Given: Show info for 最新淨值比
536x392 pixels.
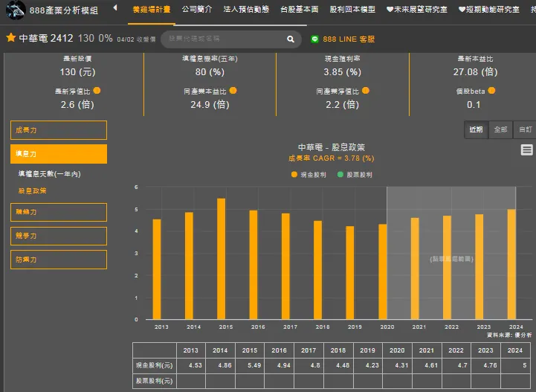Looking at the screenshot, I should pyautogui.click(x=97, y=91).
